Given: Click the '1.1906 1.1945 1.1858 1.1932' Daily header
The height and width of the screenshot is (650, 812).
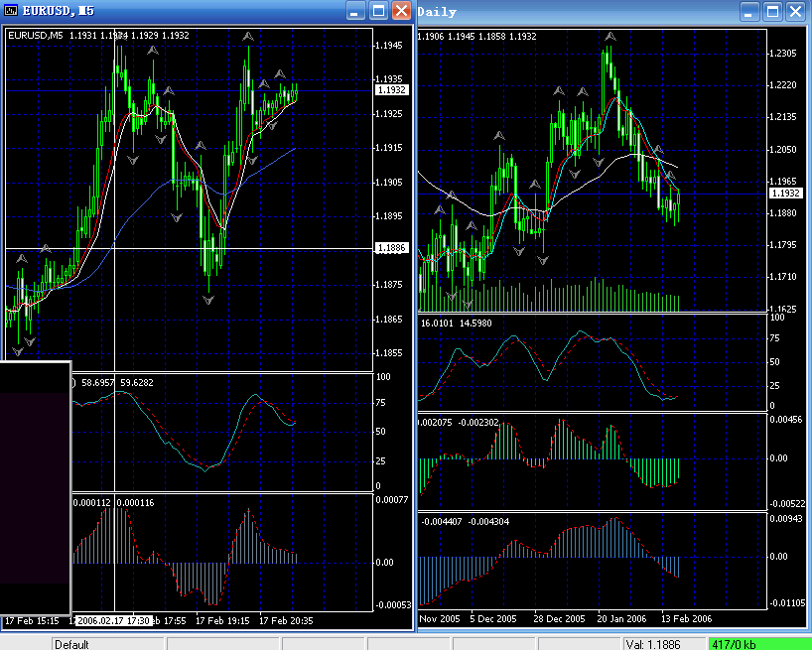Looking at the screenshot, I should pyautogui.click(x=476, y=37).
